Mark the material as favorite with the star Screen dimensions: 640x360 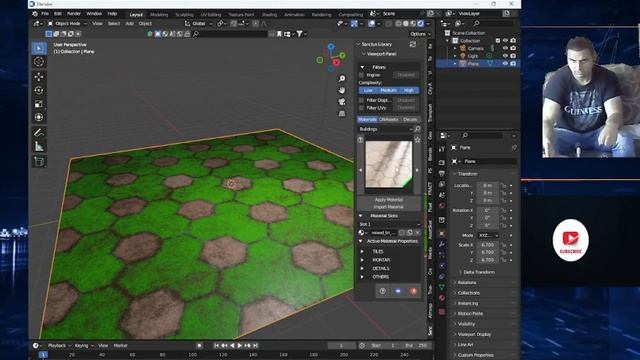417,140
